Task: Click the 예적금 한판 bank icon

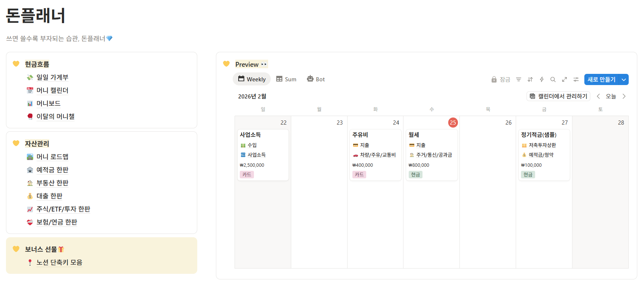Action: tap(30, 170)
